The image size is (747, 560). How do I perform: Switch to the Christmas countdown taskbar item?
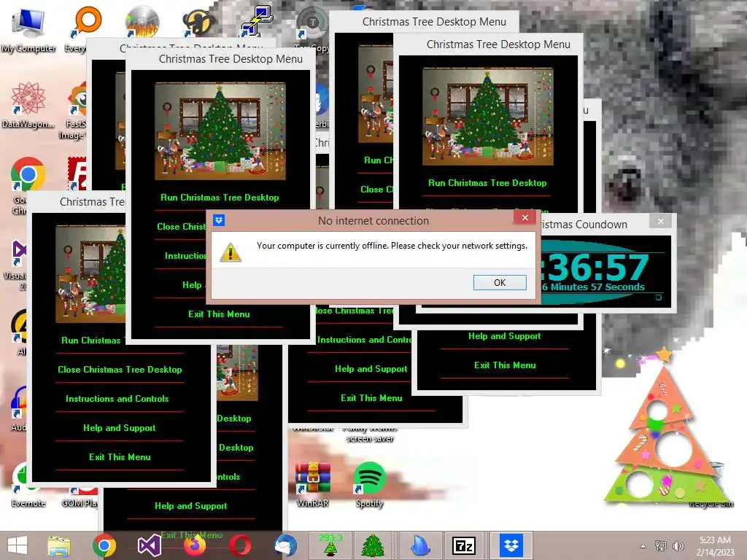[330, 545]
